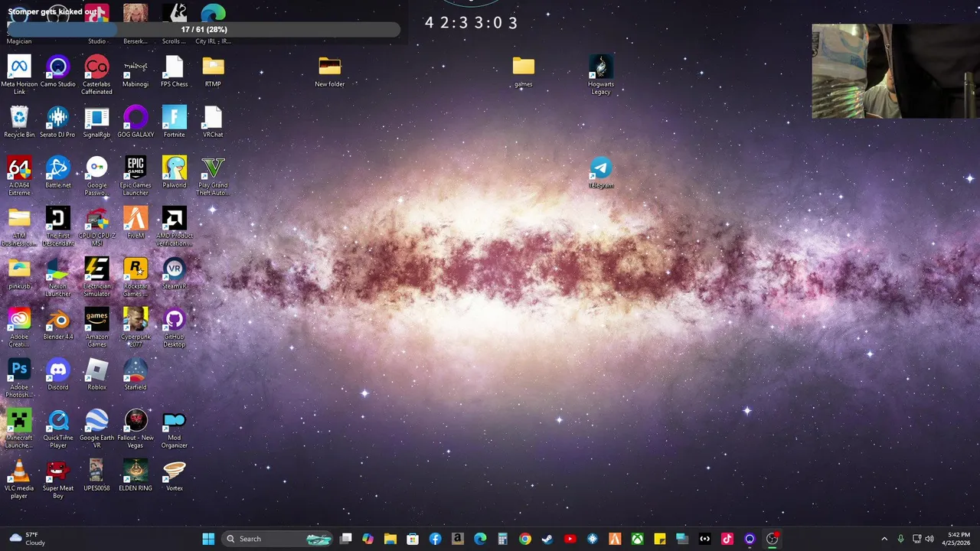
Task: Open the New folder icon on desktop
Action: pyautogui.click(x=329, y=72)
